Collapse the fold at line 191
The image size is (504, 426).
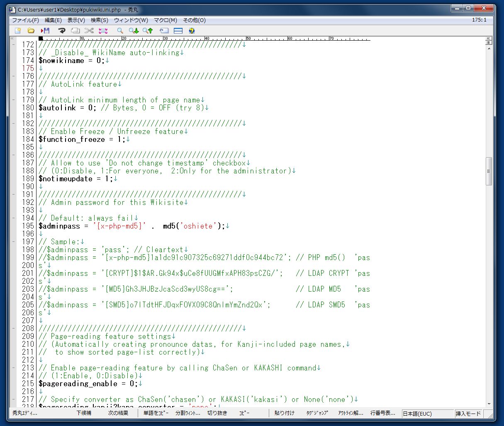click(x=13, y=194)
